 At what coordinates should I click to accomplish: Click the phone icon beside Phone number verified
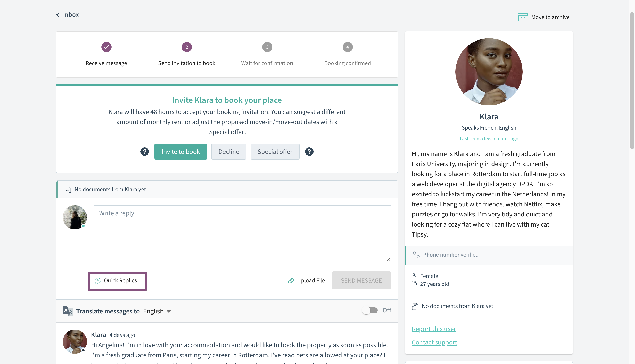416,255
